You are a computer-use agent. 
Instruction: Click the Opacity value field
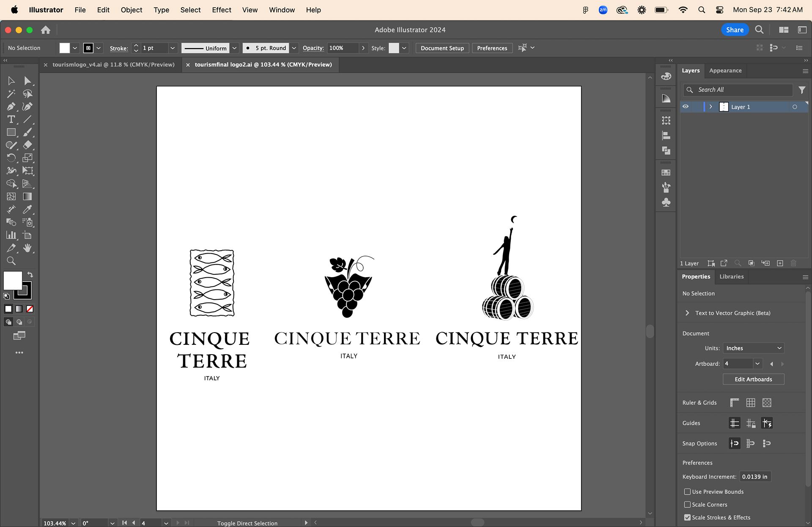click(x=343, y=48)
